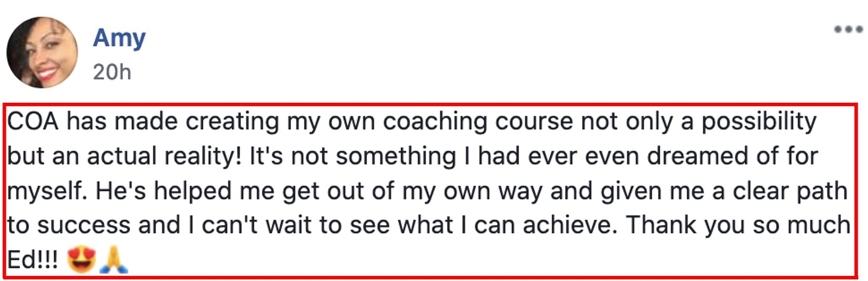
Task: Click the 20h post timestamp
Action: 112,72
